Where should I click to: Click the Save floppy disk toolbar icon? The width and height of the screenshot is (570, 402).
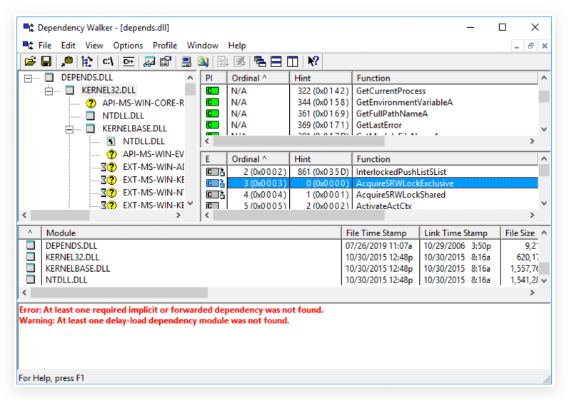pyautogui.click(x=46, y=61)
